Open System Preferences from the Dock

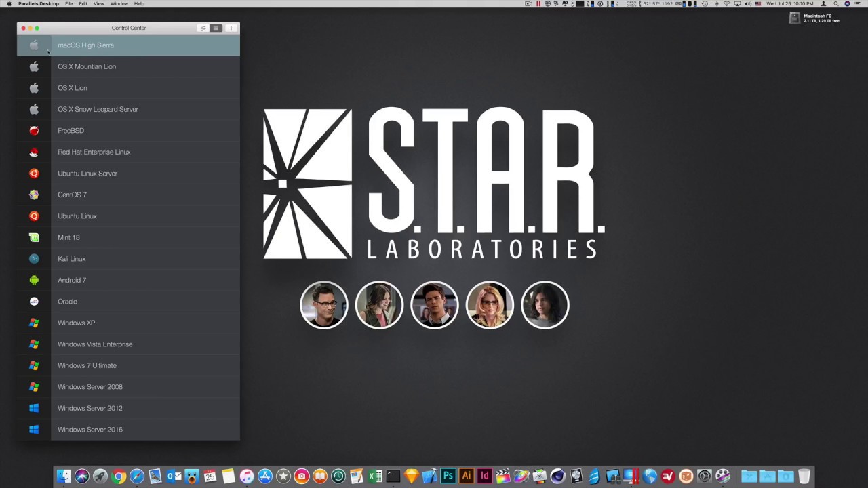pos(704,476)
